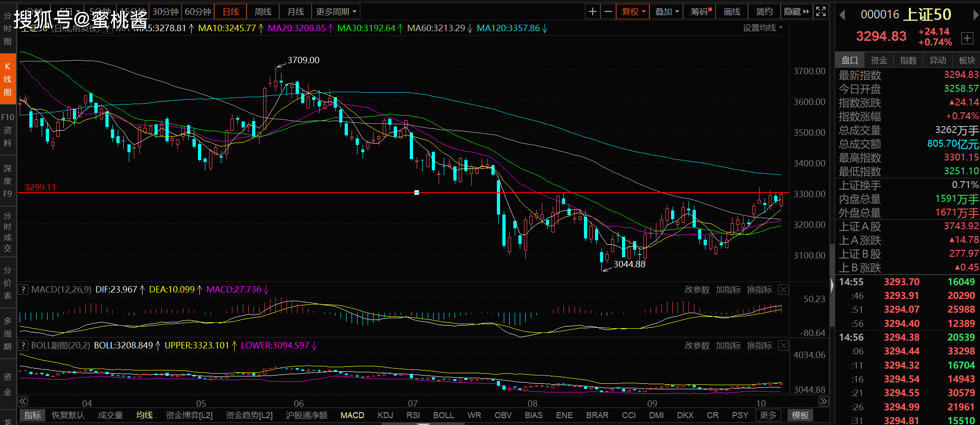Click 恢复默认 restore defaults button

[x=68, y=415]
